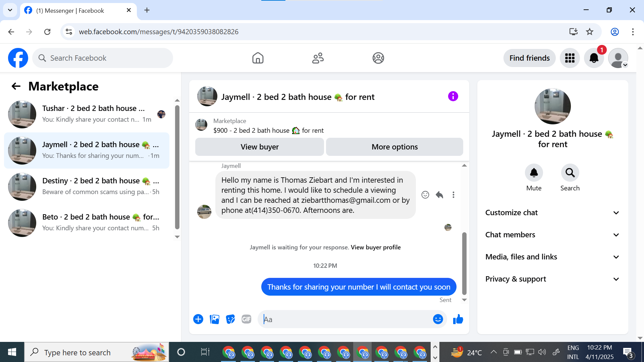Select Jaymell conversation in list
Screen dimensions: 644x362
click(x=87, y=150)
